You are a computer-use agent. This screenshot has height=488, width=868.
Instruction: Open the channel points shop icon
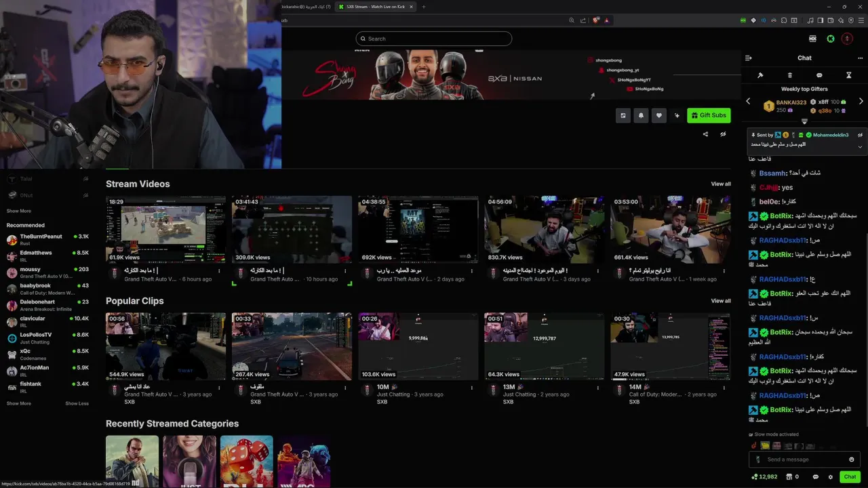point(788,477)
